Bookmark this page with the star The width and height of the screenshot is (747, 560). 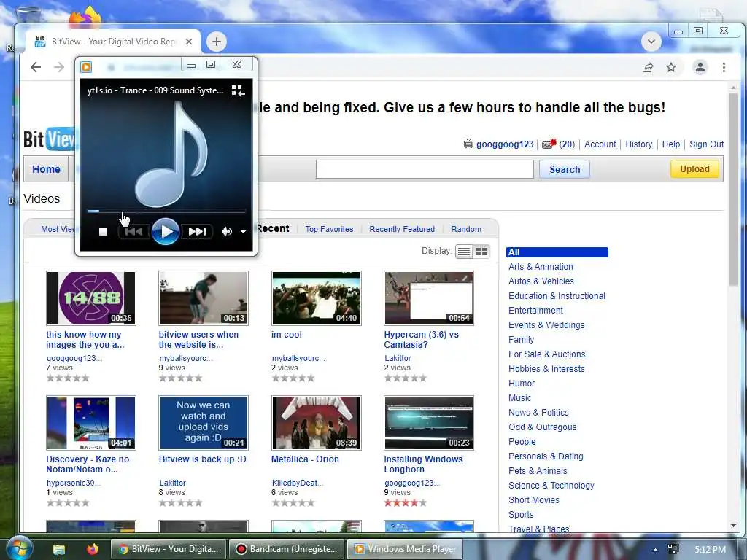671,67
